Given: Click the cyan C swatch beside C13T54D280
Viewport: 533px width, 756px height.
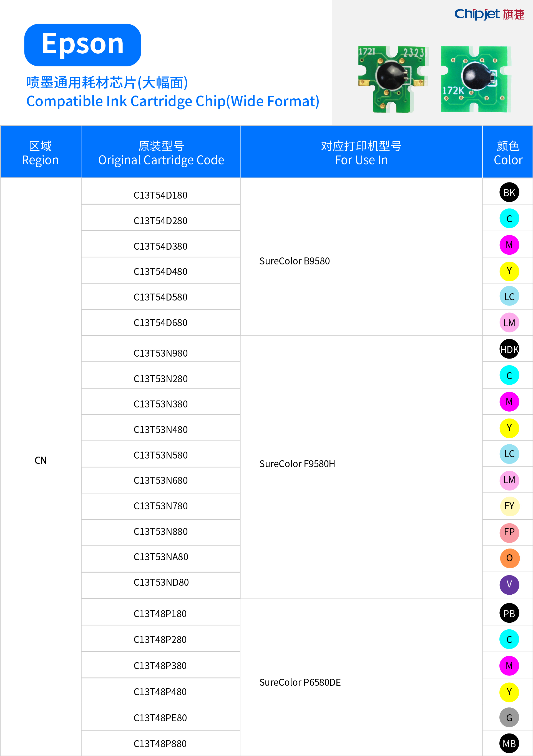Looking at the screenshot, I should (509, 218).
